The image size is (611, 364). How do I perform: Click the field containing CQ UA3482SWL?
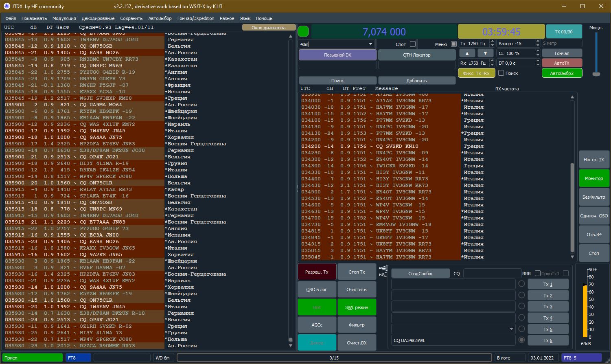tap(453, 340)
